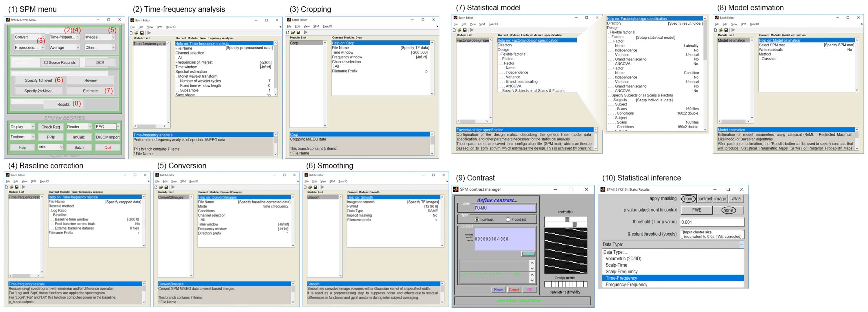Click the Open batch icon in Smooth editor
The image size is (868, 312).
click(310, 187)
